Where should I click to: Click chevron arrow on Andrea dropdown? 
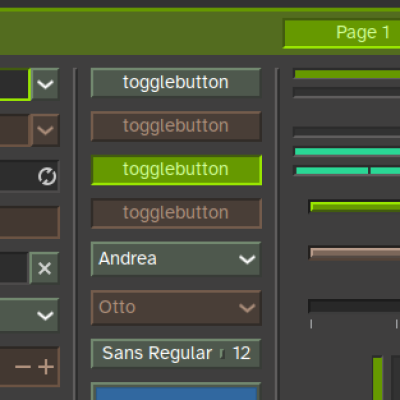[x=247, y=259]
